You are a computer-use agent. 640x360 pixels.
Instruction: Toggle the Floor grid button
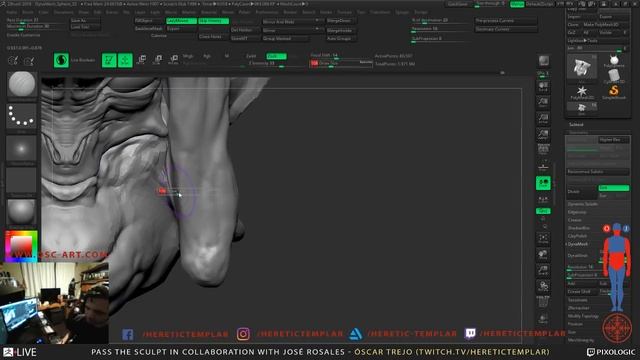pyautogui.click(x=543, y=167)
